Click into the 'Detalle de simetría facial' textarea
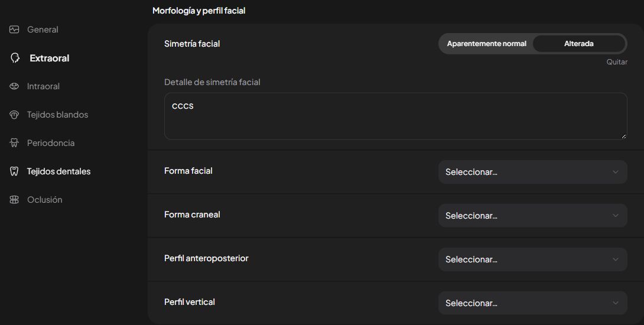This screenshot has height=325, width=644. click(395, 116)
